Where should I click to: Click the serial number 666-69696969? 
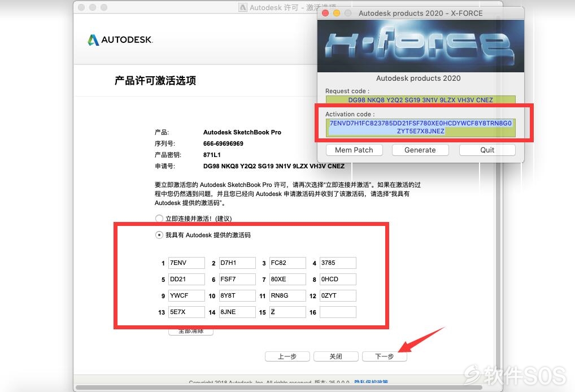pos(223,143)
